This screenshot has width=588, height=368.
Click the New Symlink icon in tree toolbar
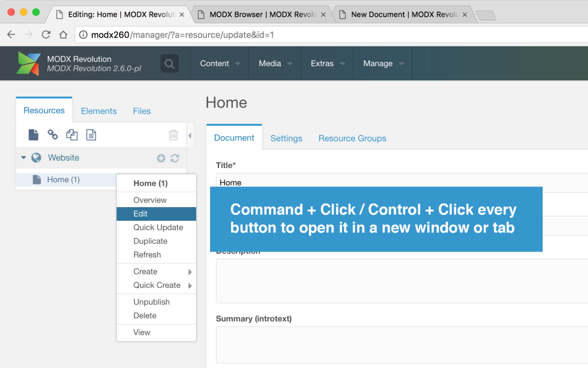(72, 135)
